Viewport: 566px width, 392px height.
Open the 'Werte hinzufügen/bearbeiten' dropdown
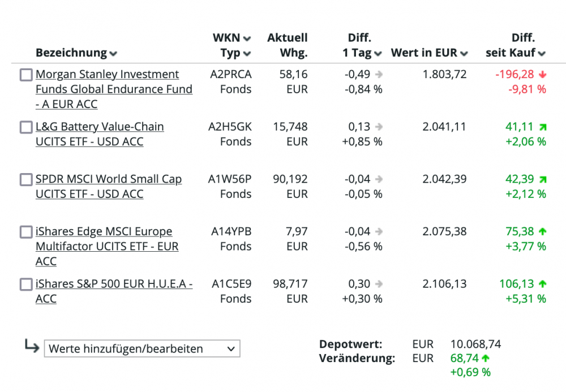(x=142, y=348)
